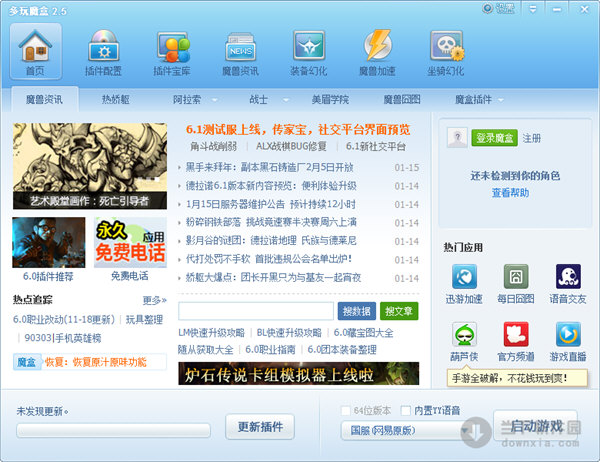Image resolution: width=600 pixels, height=462 pixels.
Task: Open the 6.0藏宝图大全 link
Action: click(x=364, y=333)
